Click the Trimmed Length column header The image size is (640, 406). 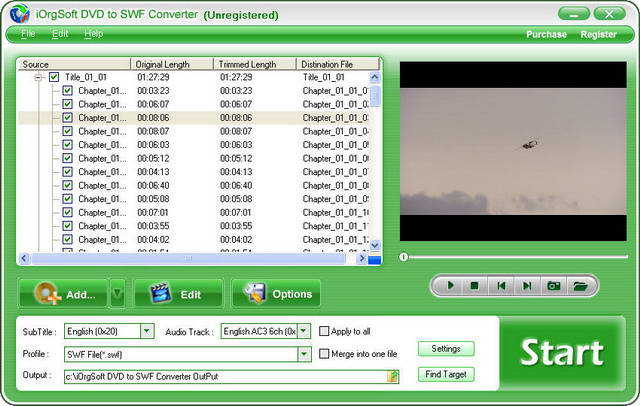point(255,64)
